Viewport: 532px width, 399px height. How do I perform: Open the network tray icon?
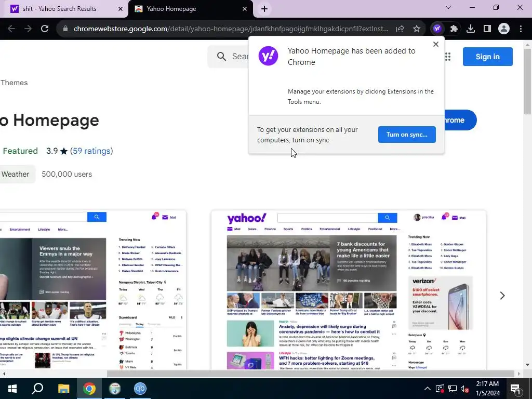453,389
